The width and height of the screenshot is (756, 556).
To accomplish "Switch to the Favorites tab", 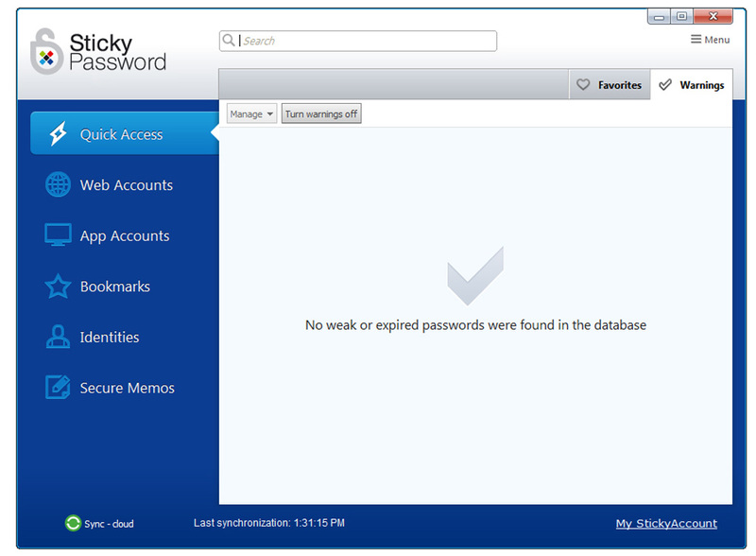I will click(x=610, y=84).
